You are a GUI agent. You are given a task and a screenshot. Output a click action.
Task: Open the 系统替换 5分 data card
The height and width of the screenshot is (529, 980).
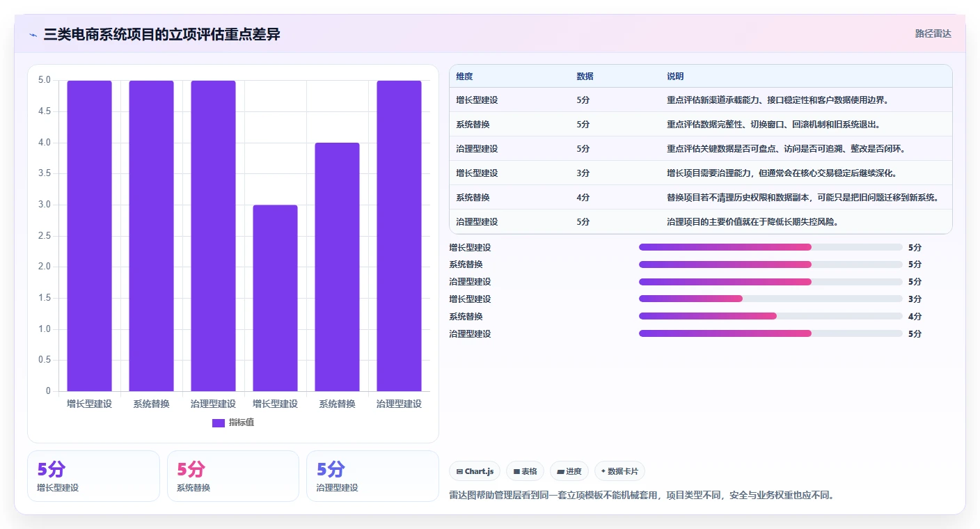tap(233, 476)
